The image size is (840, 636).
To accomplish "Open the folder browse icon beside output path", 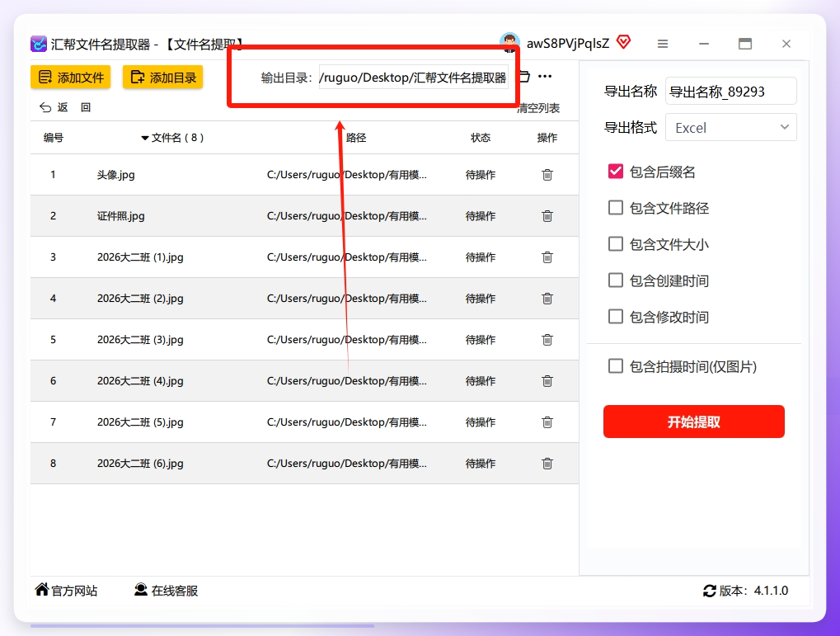I will point(524,77).
